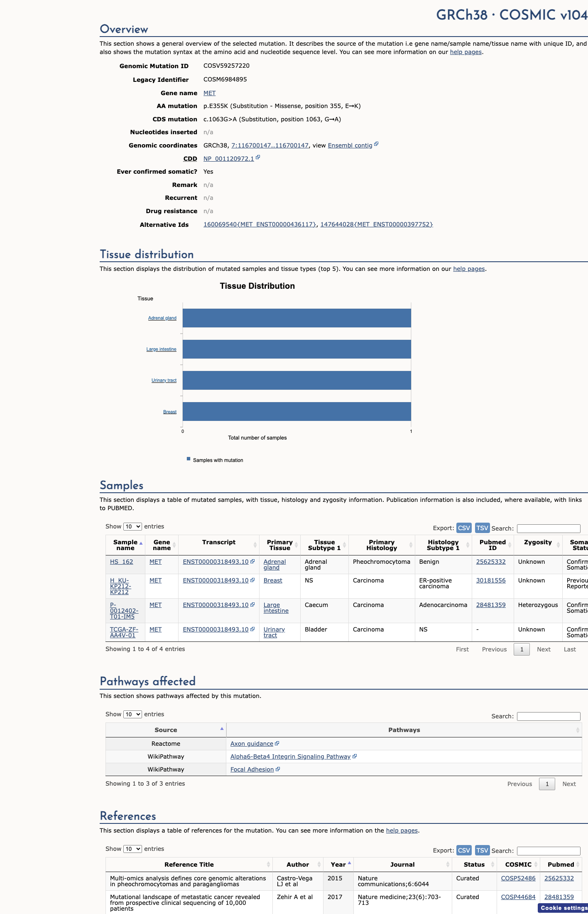Viewport: 588px width, 914px height.
Task: Click sort arrows beside Zygosity header
Action: (558, 545)
